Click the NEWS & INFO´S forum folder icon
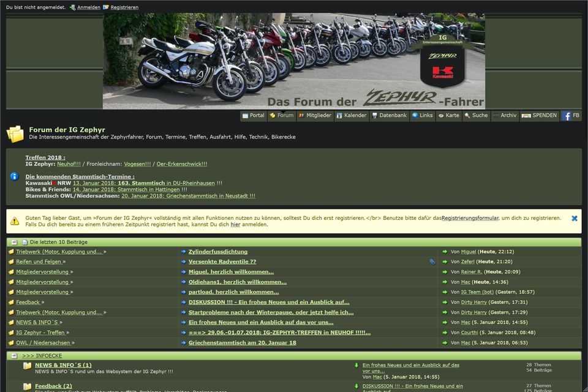588x392 pixels. [27, 366]
